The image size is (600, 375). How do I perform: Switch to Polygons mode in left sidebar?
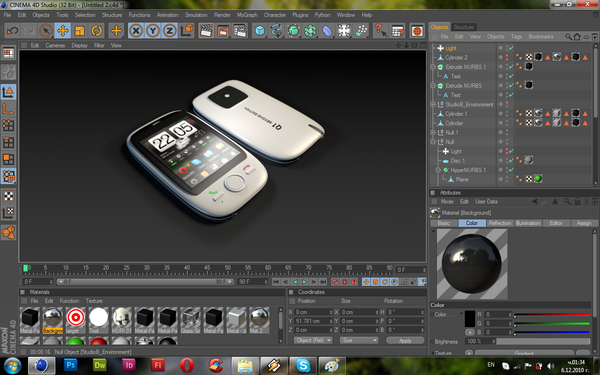coord(8,159)
